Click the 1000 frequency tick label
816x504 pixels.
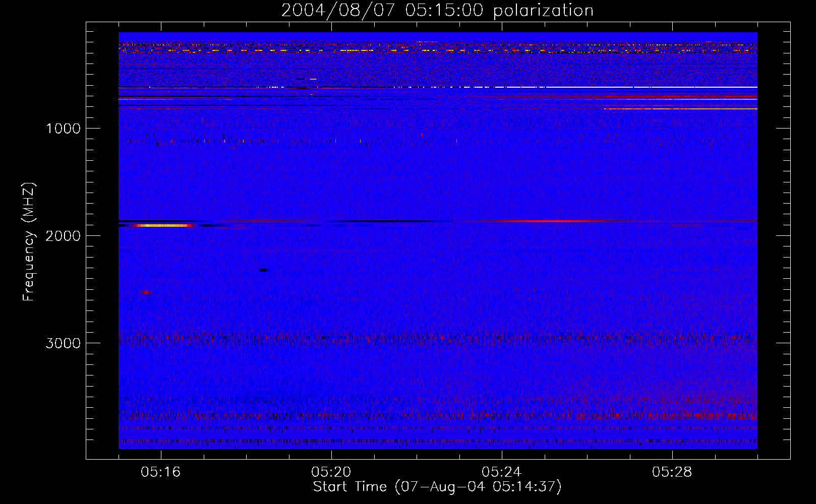click(63, 129)
